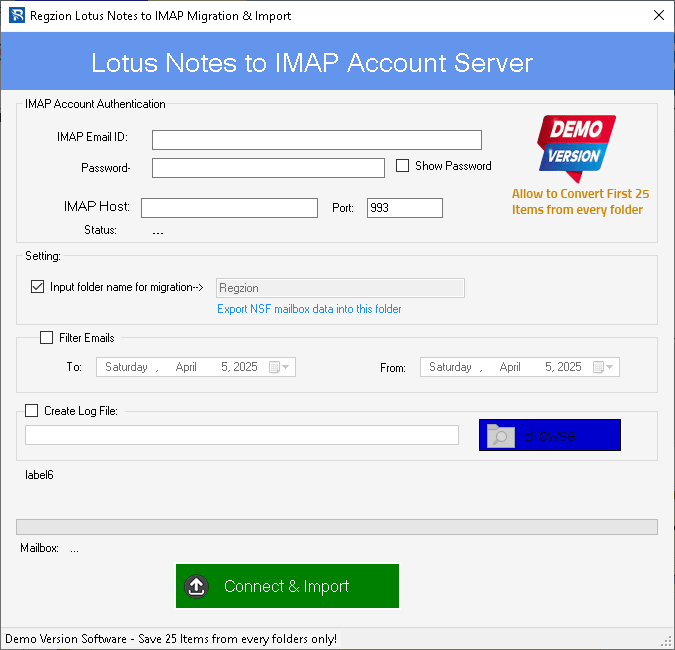The image size is (675, 650).
Task: Click the Port field showing 993
Action: (404, 208)
